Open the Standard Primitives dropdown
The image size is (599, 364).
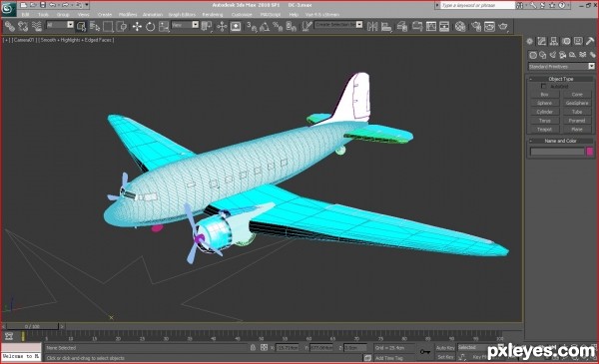coord(561,67)
